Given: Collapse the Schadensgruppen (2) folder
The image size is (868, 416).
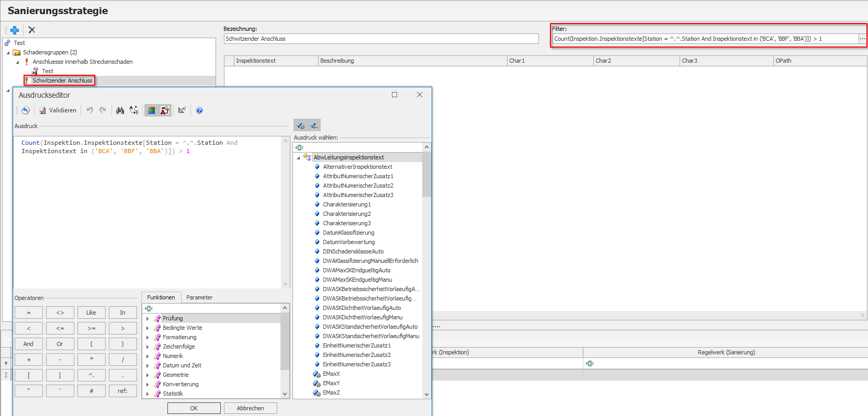Looking at the screenshot, I should 8,52.
